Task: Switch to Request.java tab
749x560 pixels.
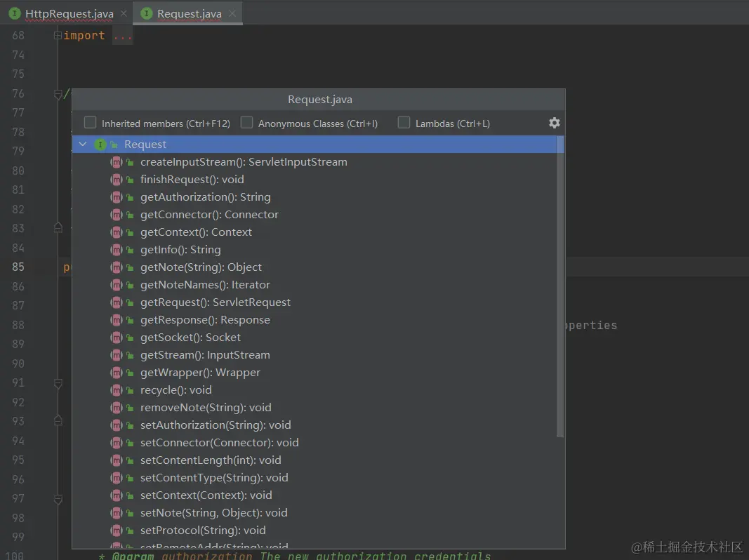Action: click(x=189, y=14)
